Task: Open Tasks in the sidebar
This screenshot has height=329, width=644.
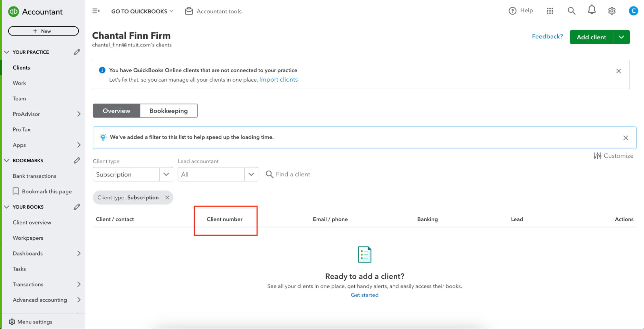Action: coord(19,269)
